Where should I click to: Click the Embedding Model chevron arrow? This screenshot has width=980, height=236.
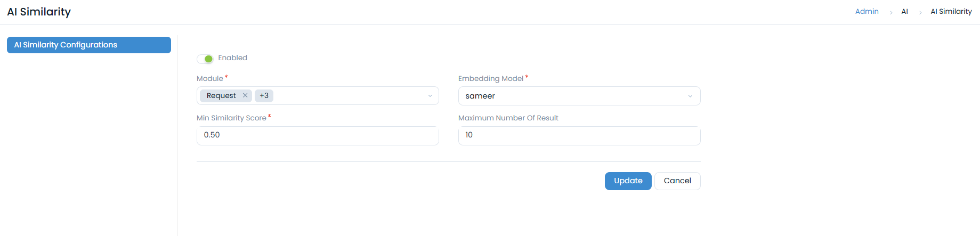690,96
